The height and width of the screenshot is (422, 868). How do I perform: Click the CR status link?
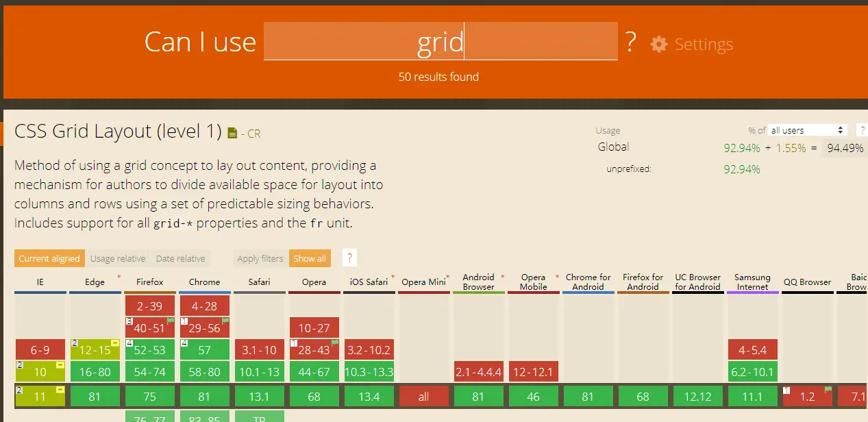point(254,134)
